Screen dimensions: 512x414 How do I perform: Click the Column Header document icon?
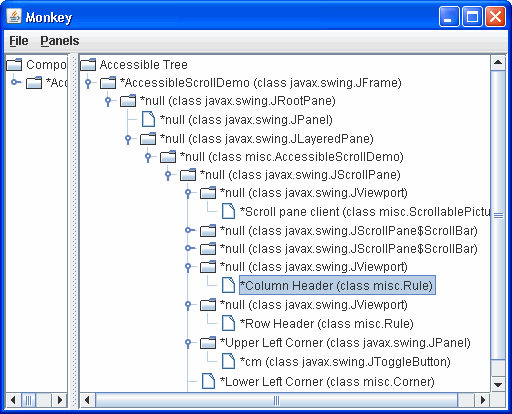click(x=228, y=285)
